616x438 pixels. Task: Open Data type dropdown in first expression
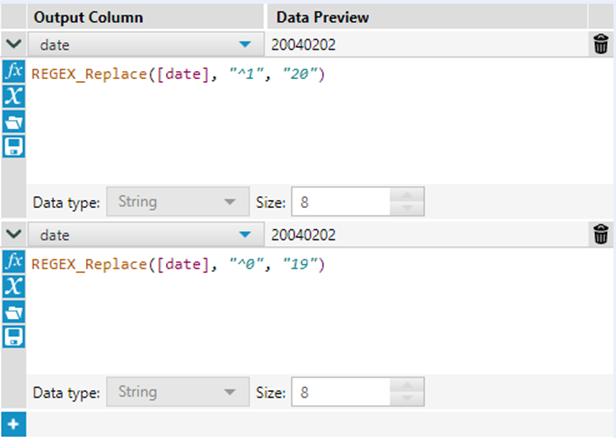point(176,202)
